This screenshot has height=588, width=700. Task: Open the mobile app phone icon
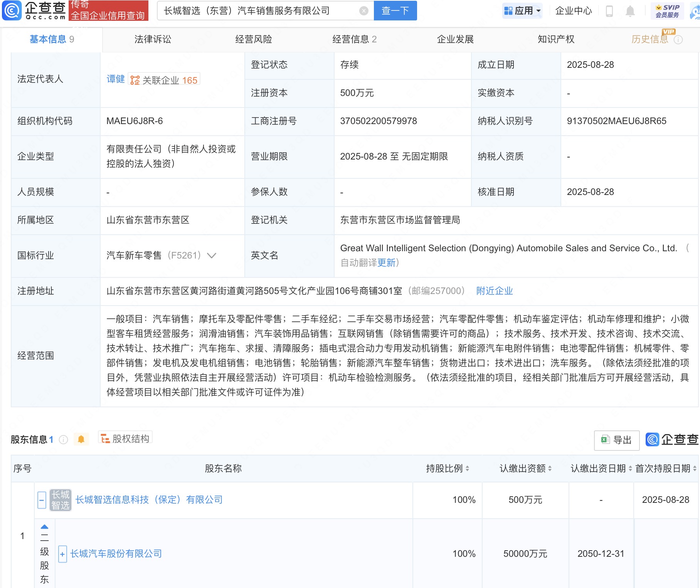[x=609, y=11]
